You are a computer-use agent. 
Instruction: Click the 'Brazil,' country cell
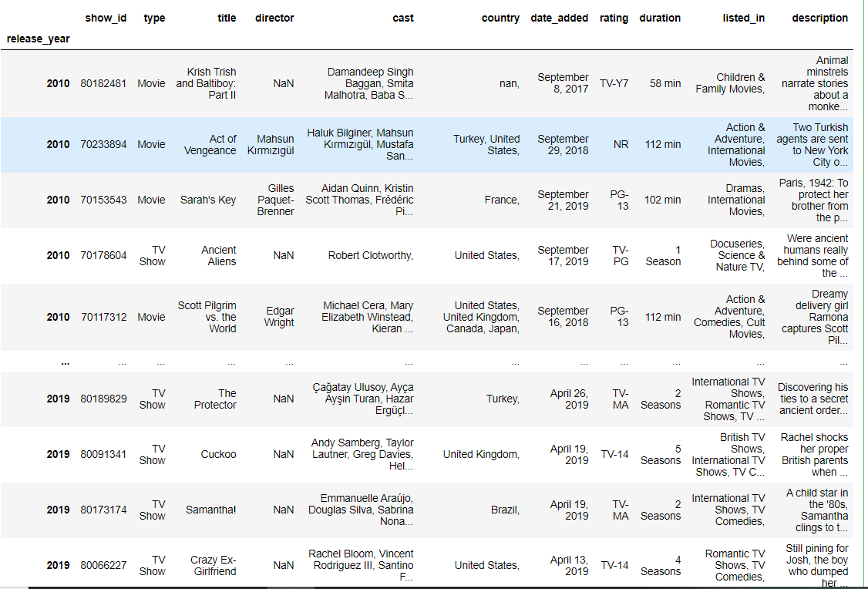pos(506,510)
